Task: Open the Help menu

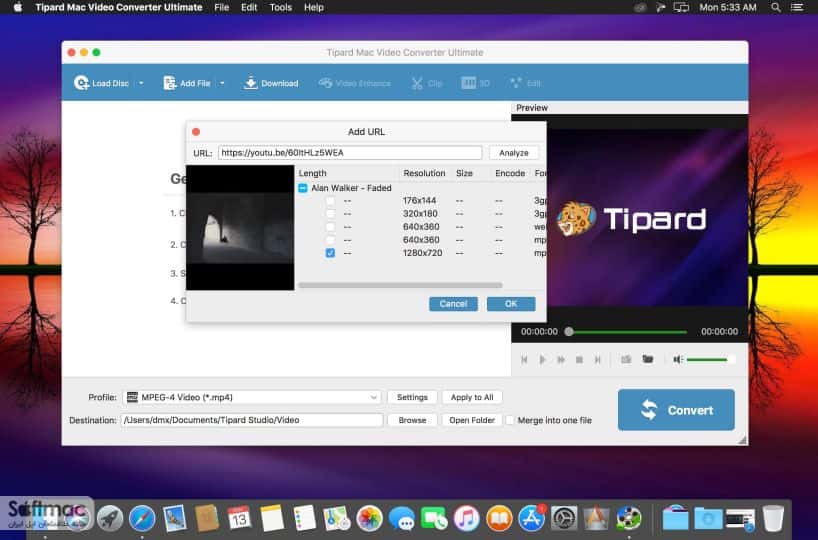Action: click(314, 7)
